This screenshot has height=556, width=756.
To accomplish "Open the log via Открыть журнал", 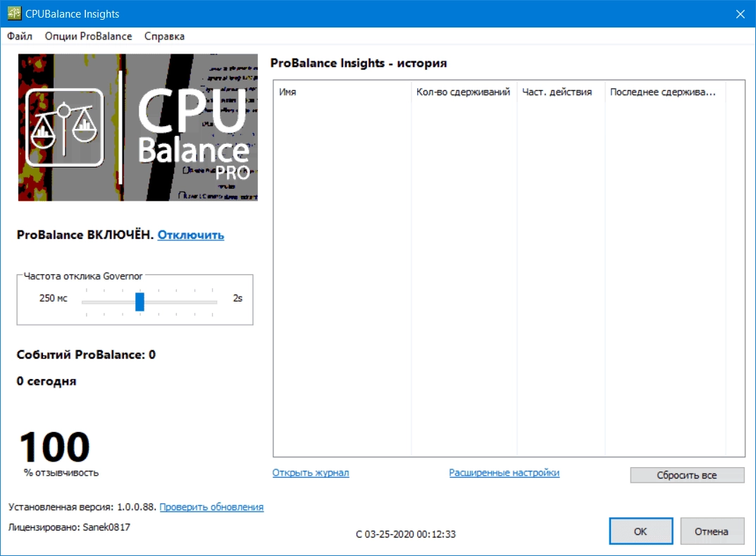I will pyautogui.click(x=311, y=473).
